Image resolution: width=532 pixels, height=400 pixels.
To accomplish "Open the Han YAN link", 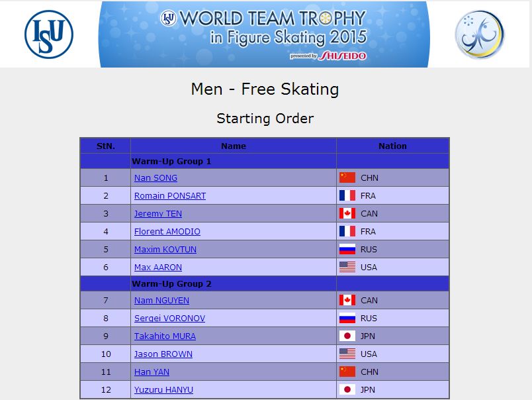I will [152, 372].
